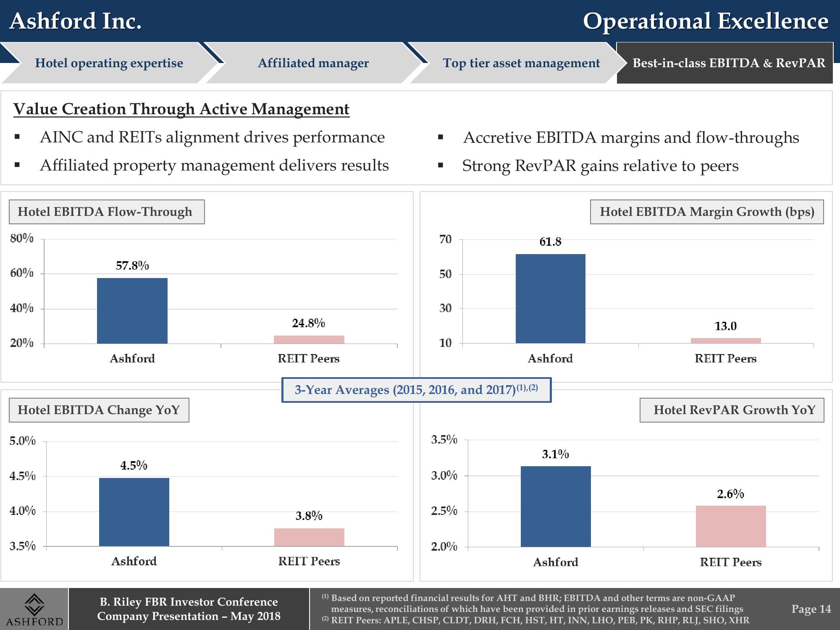
Task: Click the 3-Year Averages label box
Action: (416, 390)
